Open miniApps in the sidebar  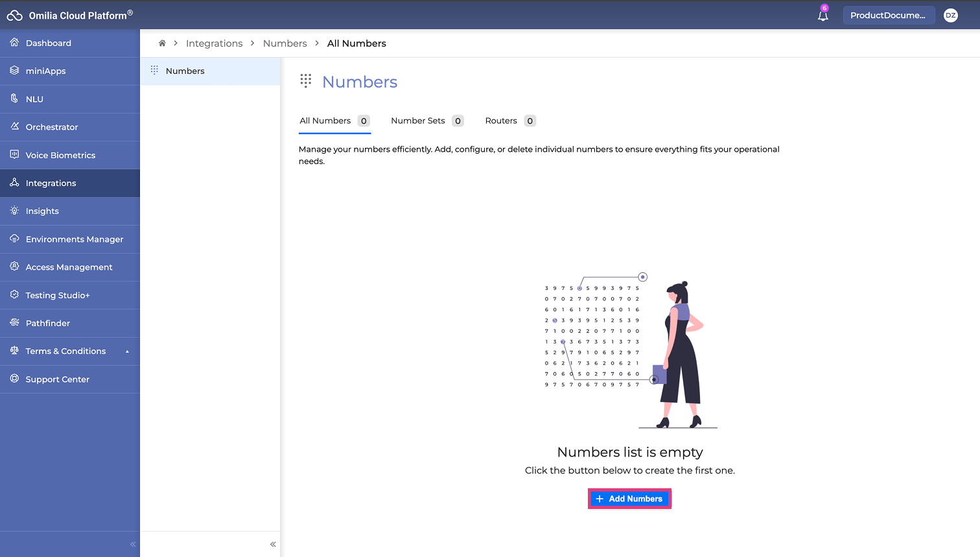45,71
